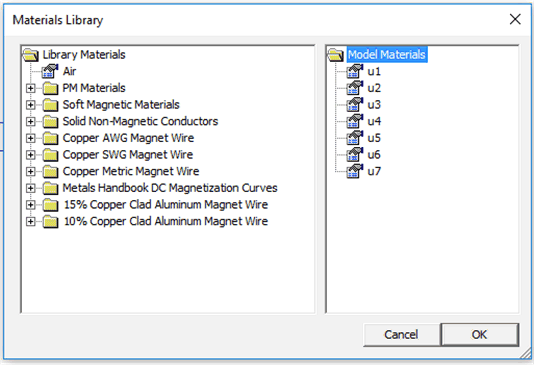Click the u5 material icon
This screenshot has width=534, height=365.
(x=355, y=138)
